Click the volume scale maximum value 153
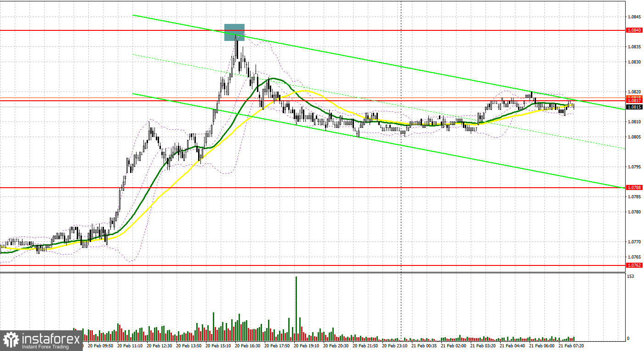Screen dimensions: 644x351 (631, 276)
